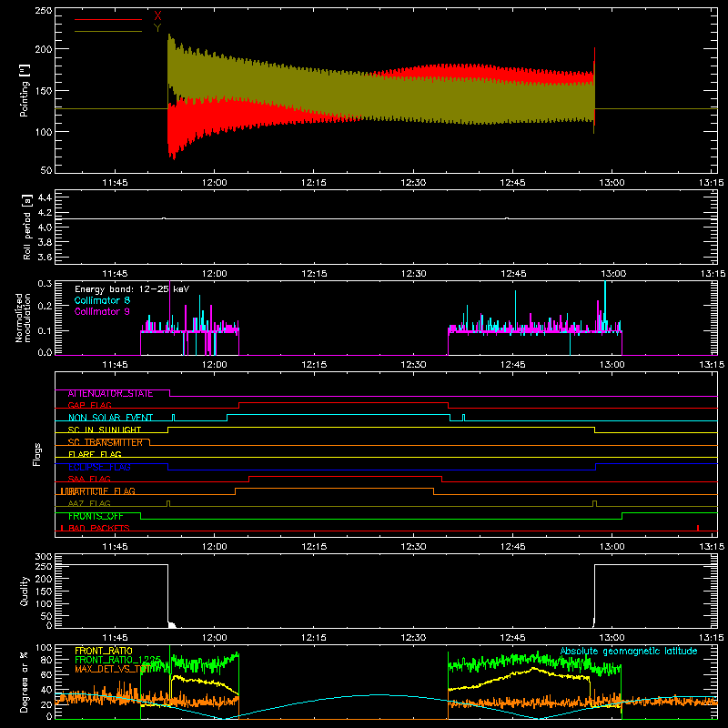The image size is (728, 728).
Task: Click 12:30 tick label under Roll period plot
Action: [413, 274]
